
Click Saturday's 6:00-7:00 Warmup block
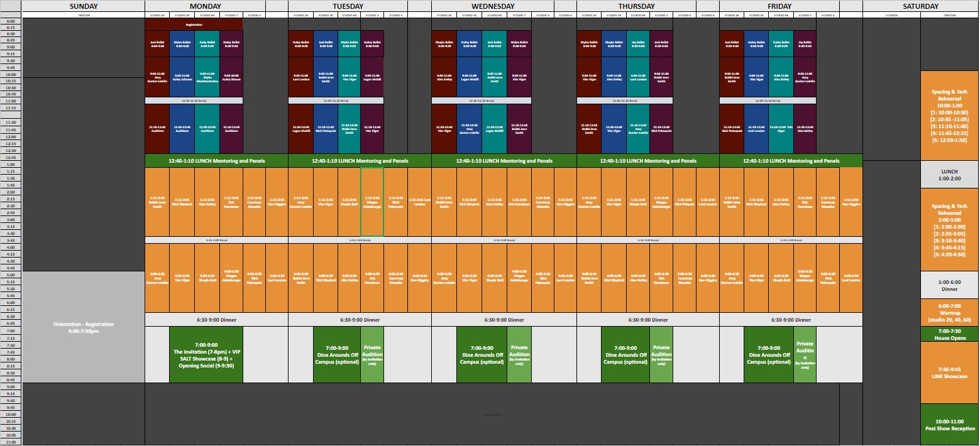(949, 313)
